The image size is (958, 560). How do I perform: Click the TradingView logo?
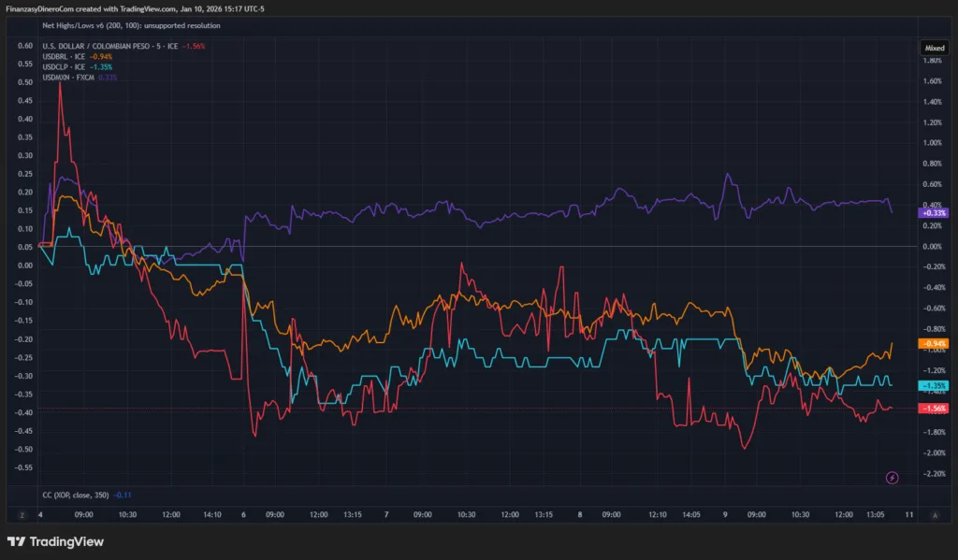point(55,541)
